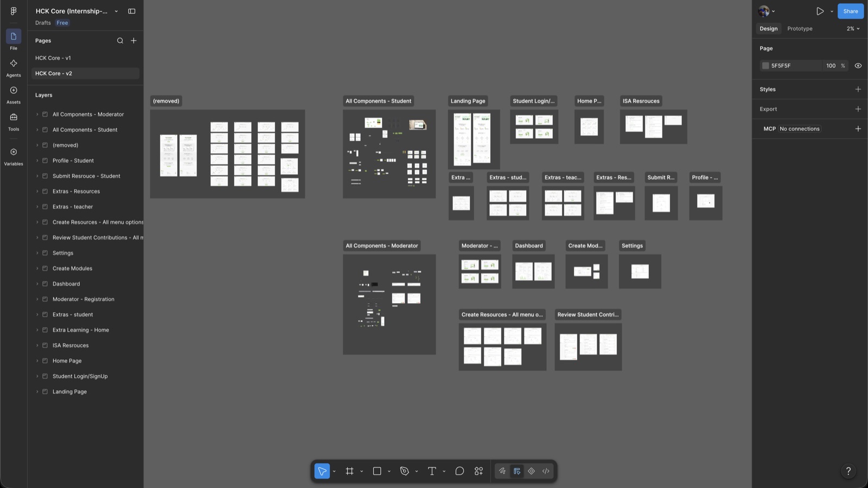The width and height of the screenshot is (868, 488).
Task: Click the page background color swatch
Action: 765,66
